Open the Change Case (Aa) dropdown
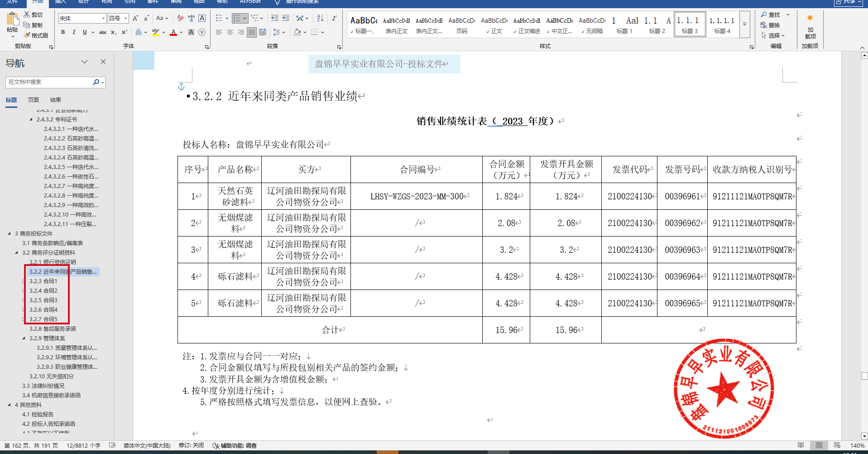868x454 pixels. pos(162,18)
